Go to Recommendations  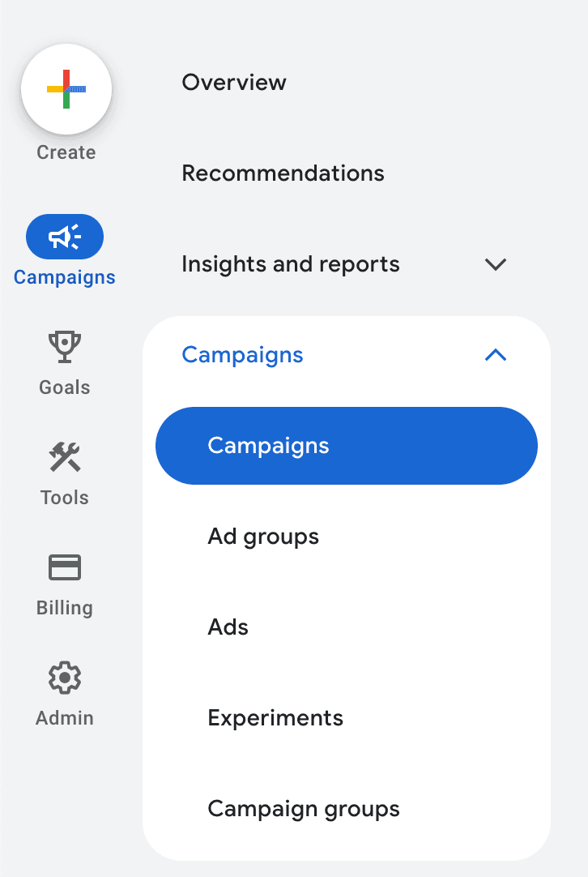(283, 173)
